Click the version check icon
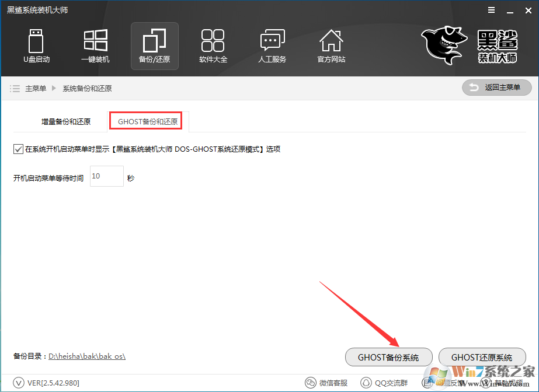Screen dimensions: 539x392 pyautogui.click(x=19, y=383)
